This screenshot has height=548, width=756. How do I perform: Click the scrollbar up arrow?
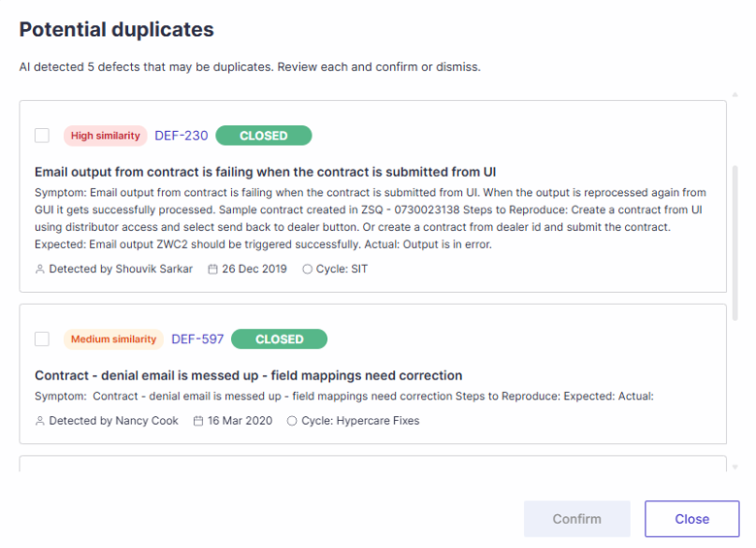coord(735,95)
